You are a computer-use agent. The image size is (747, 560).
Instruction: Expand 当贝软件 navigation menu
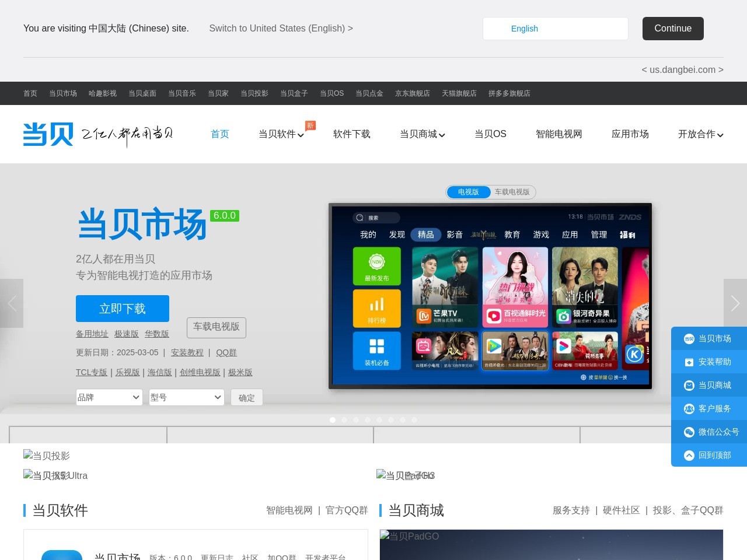tap(281, 134)
